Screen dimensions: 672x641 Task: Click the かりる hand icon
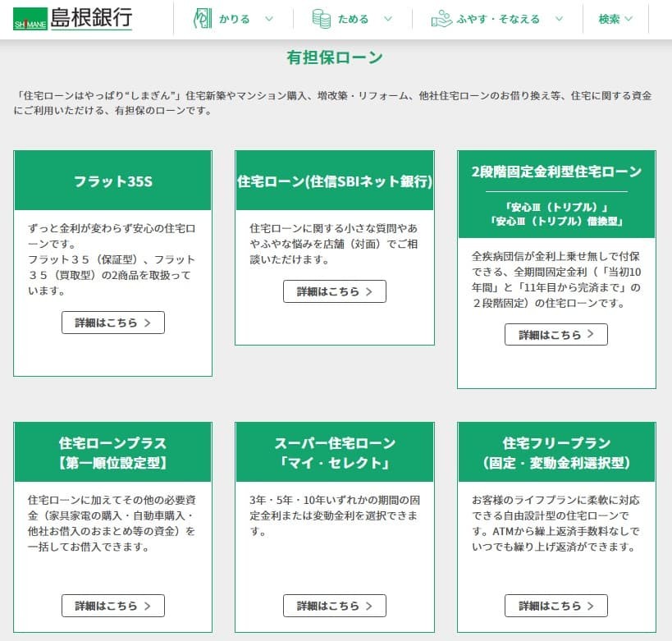(x=202, y=19)
